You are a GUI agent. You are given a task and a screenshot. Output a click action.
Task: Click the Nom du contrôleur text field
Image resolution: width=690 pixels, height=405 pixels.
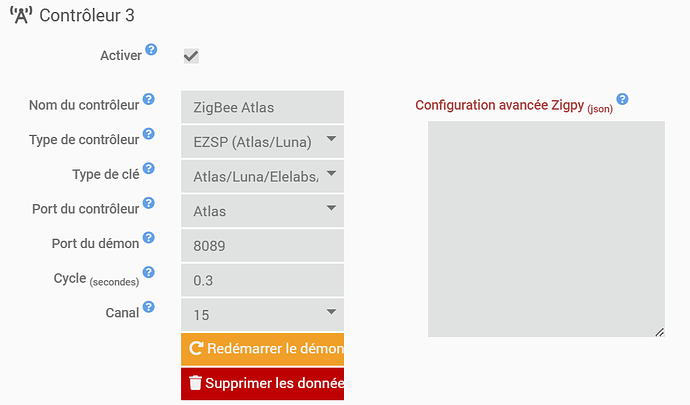263,107
